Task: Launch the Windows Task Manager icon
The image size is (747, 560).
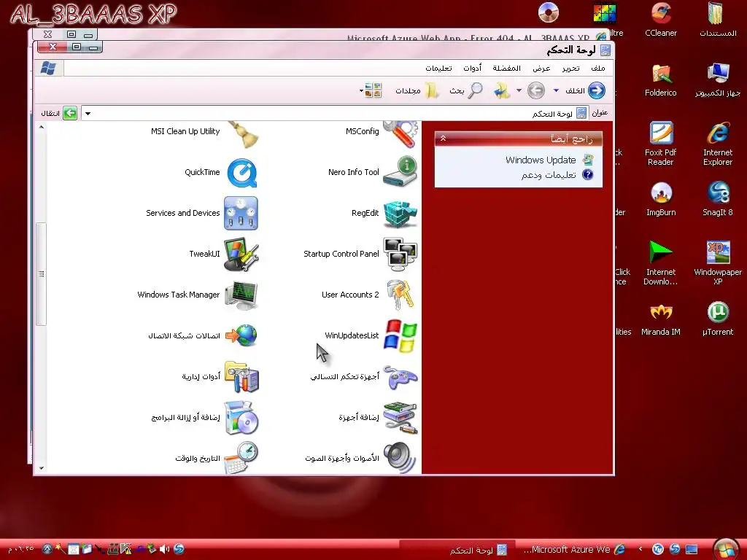Action: (241, 295)
